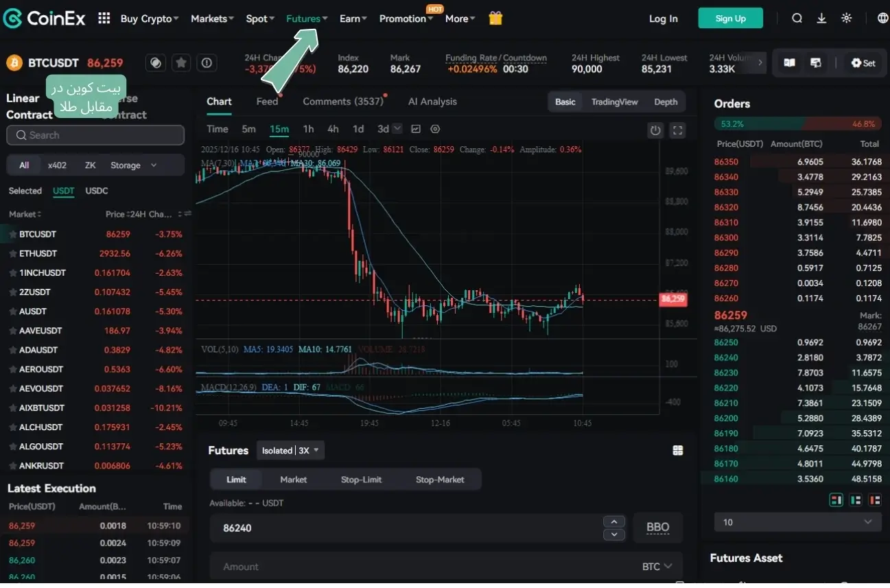Click the limit price field showing 86240

point(405,528)
